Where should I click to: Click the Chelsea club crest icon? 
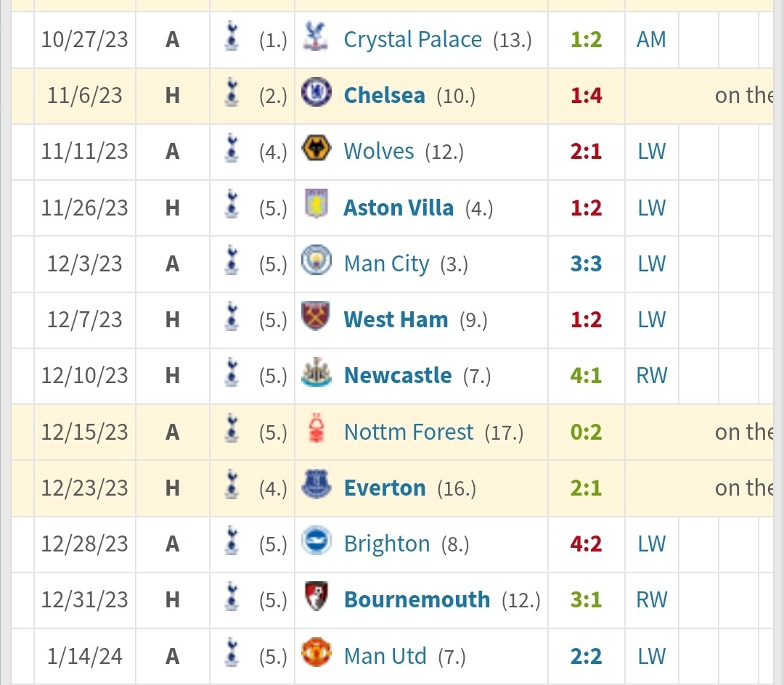pyautogui.click(x=316, y=92)
